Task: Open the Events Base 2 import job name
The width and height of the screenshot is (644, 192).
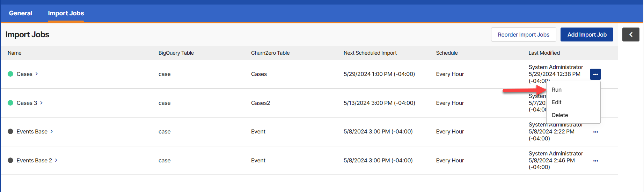Action: click(34, 160)
